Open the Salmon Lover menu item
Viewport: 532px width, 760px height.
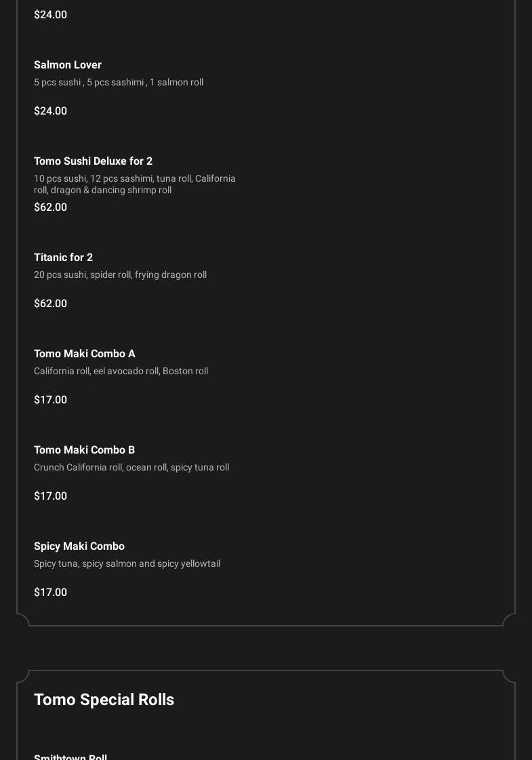coord(68,65)
